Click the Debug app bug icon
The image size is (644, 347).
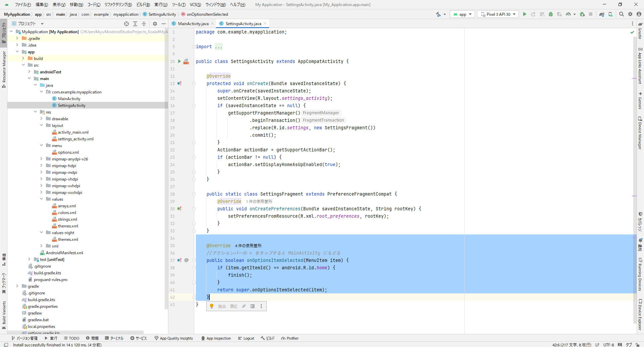(551, 14)
